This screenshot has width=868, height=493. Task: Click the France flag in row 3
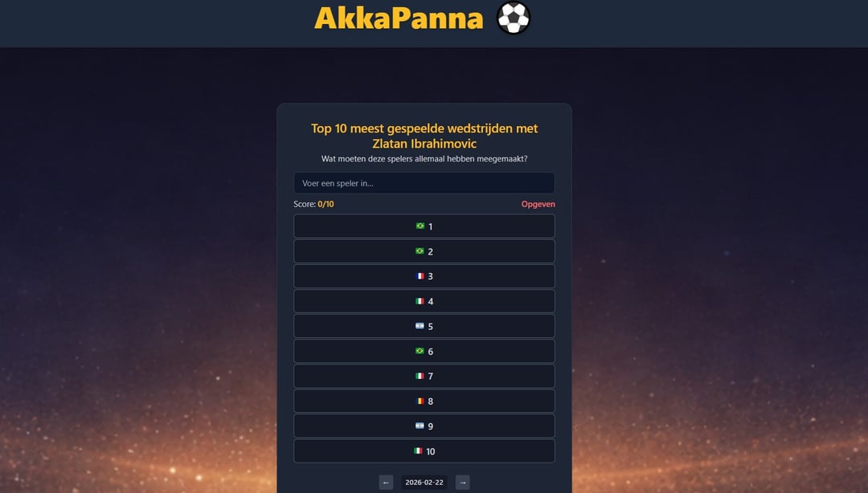coord(420,275)
